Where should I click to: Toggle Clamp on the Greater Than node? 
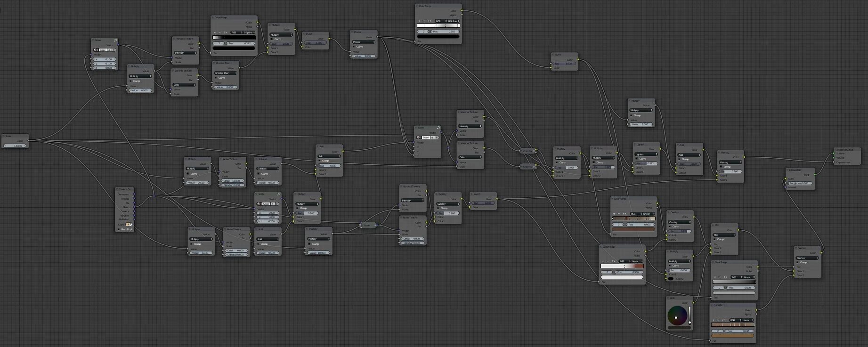coord(216,78)
